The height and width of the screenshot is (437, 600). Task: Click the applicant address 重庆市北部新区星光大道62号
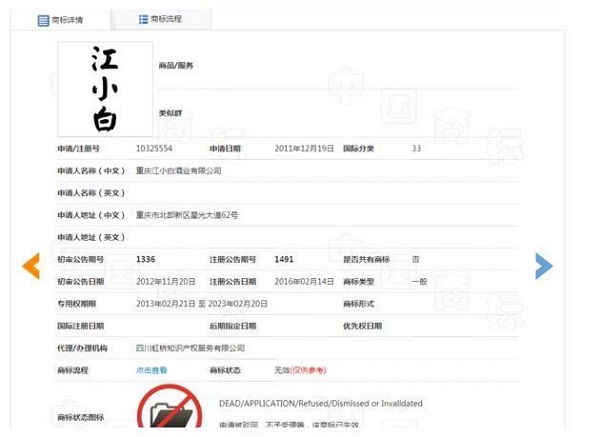coord(187,215)
